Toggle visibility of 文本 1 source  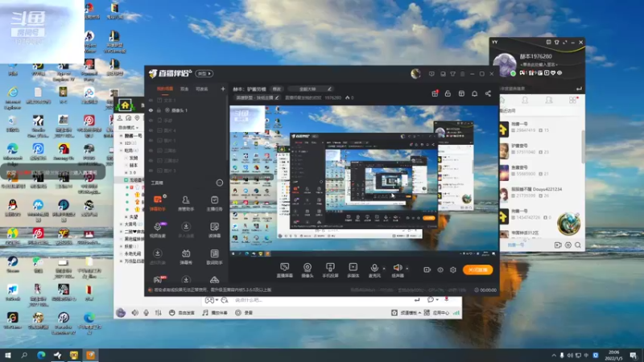point(151,100)
